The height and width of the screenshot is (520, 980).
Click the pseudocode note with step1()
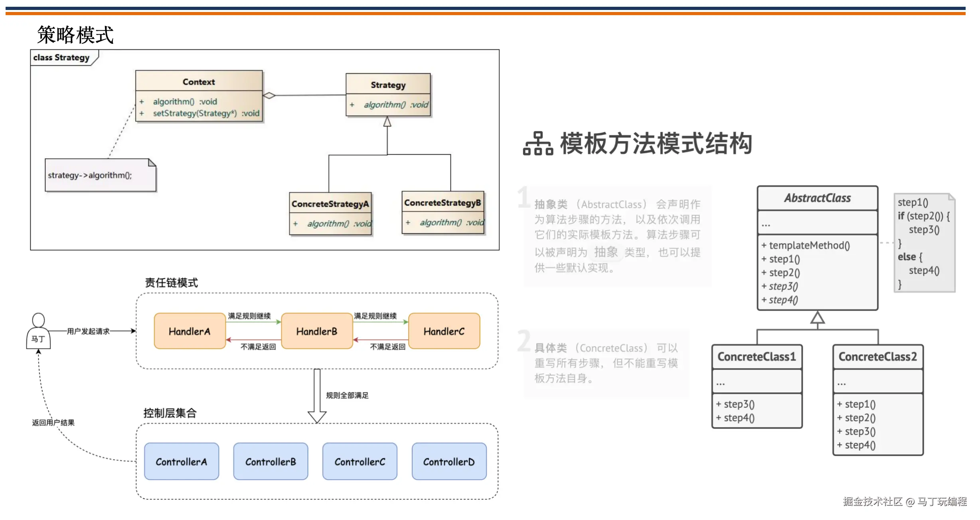924,243
